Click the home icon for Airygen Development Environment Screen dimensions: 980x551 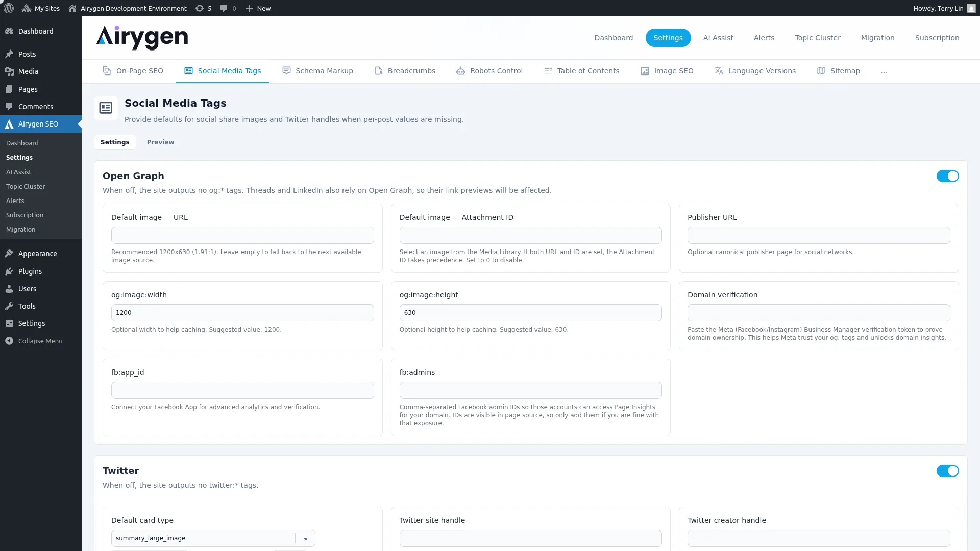coord(72,8)
